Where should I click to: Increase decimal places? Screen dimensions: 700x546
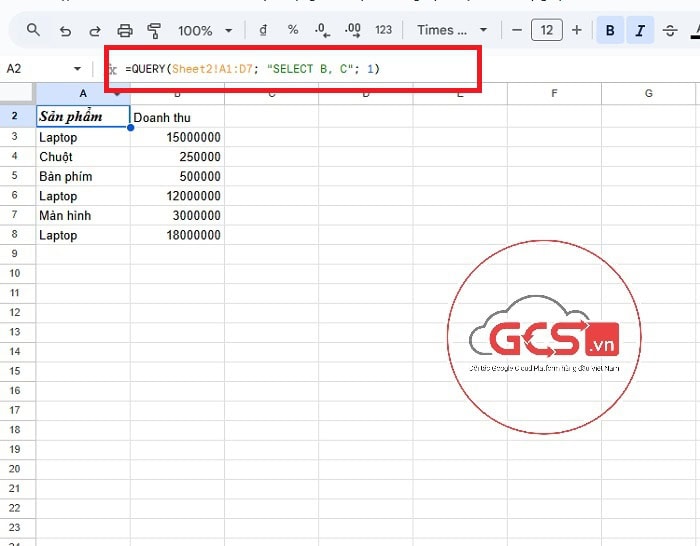click(352, 30)
